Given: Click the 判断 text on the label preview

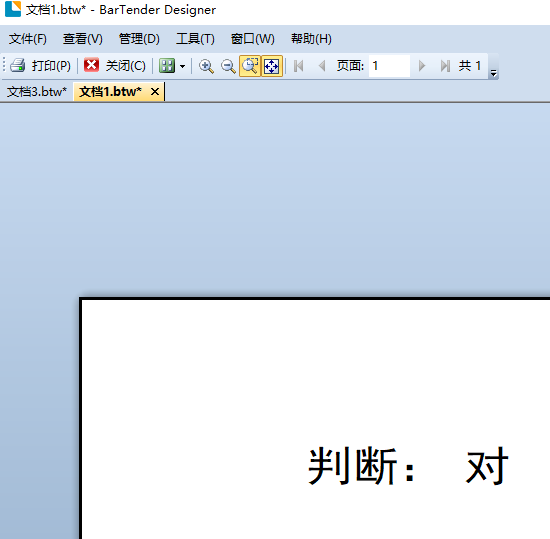Looking at the screenshot, I should [x=353, y=466].
